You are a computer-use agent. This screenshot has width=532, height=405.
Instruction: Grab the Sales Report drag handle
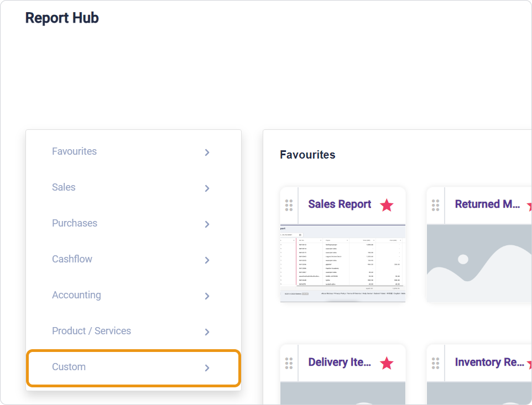click(x=289, y=206)
